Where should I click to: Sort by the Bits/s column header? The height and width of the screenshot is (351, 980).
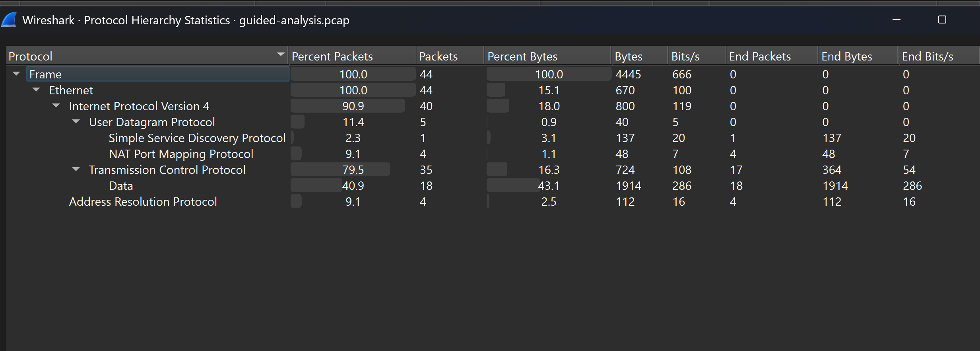697,56
